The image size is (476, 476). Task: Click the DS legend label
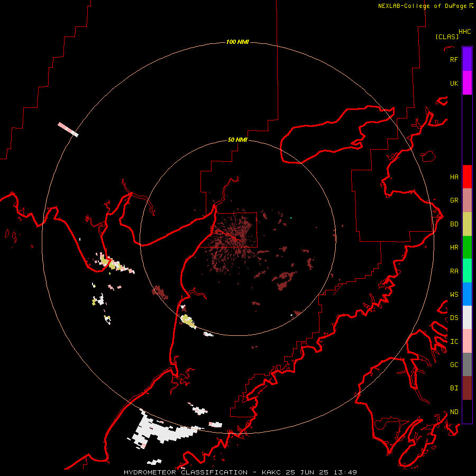coord(454,317)
